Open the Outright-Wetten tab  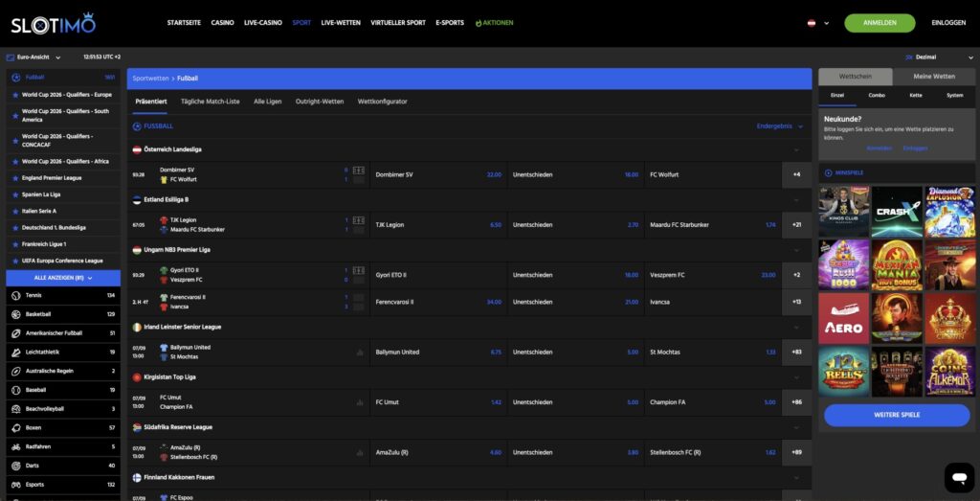coord(320,102)
